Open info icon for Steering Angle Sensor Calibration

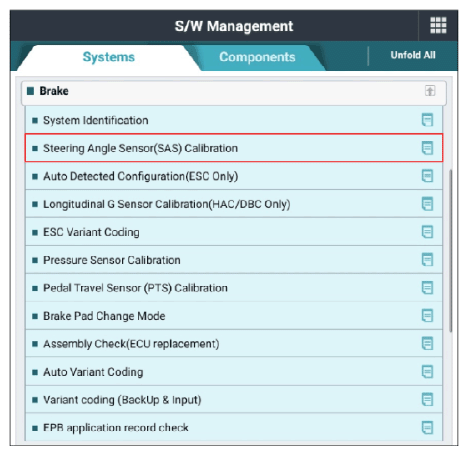click(427, 148)
